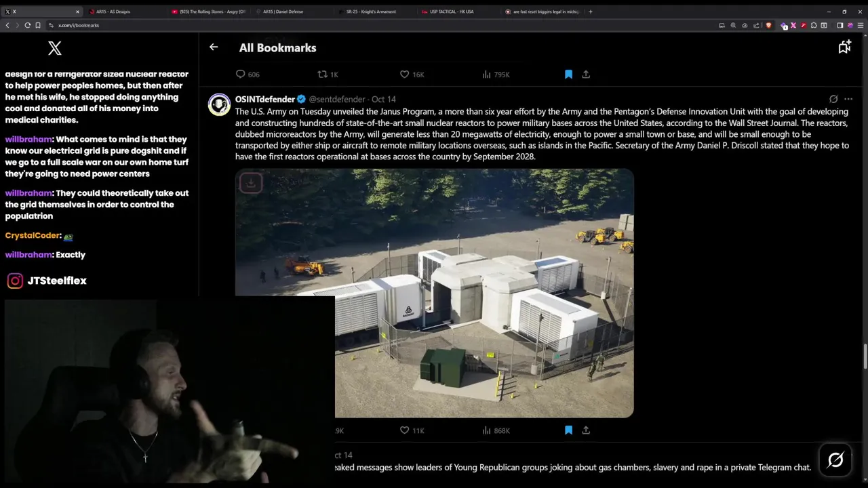Open the Oct 14 timestamp of OSINTdefender post

384,99
